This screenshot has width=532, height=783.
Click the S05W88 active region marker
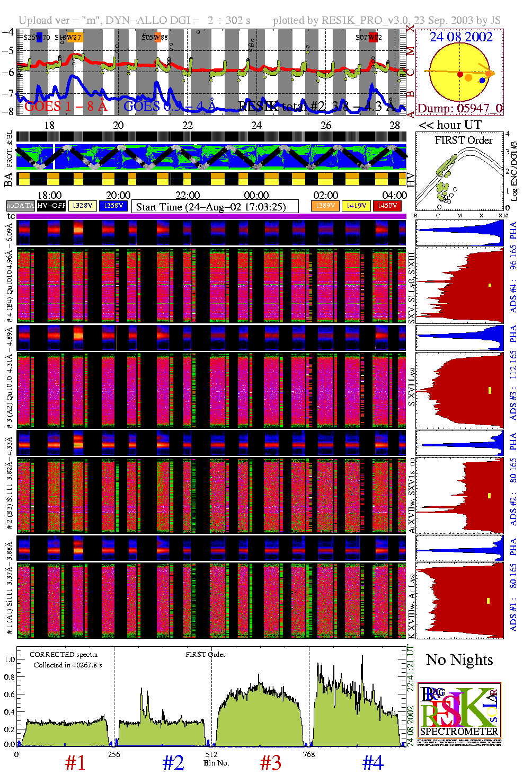pyautogui.click(x=155, y=37)
